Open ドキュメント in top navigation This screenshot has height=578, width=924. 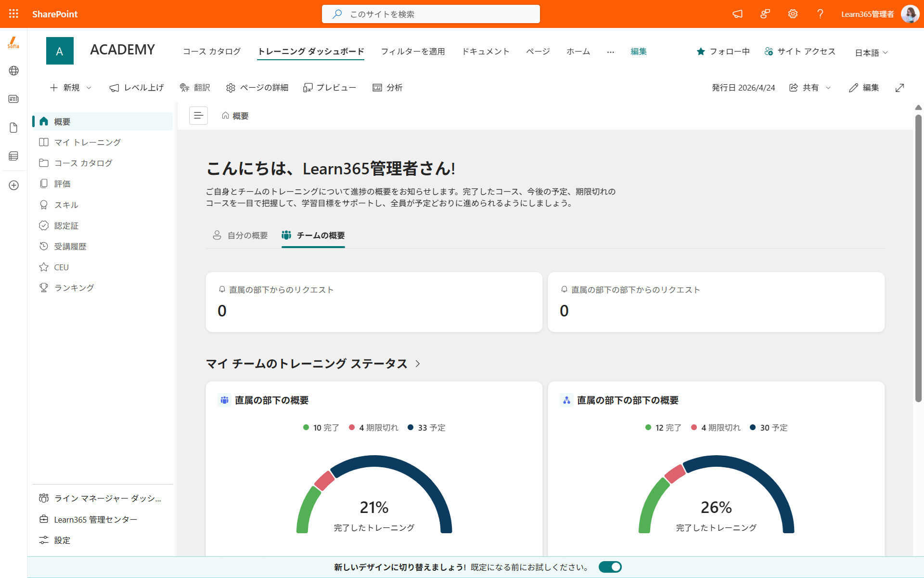486,52
